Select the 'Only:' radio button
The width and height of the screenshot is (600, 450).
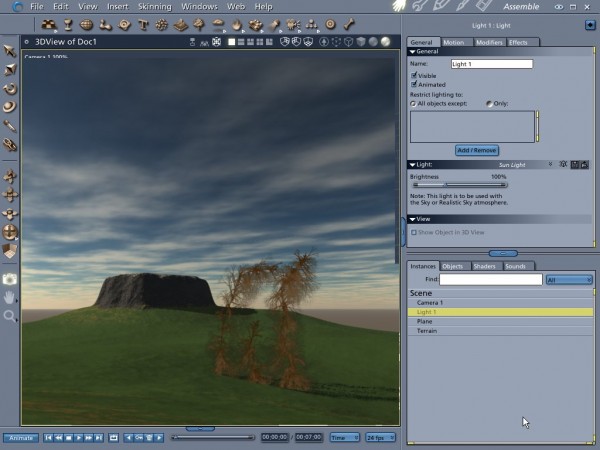pyautogui.click(x=489, y=103)
